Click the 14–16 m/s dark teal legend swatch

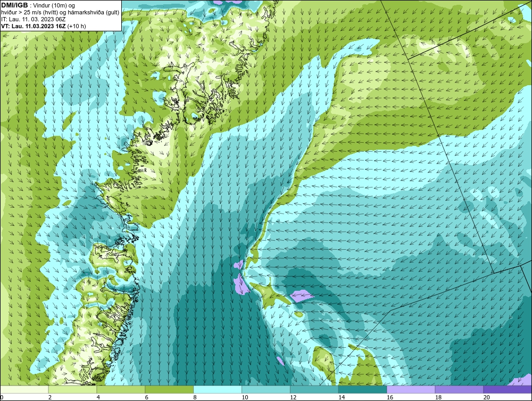[363, 389]
